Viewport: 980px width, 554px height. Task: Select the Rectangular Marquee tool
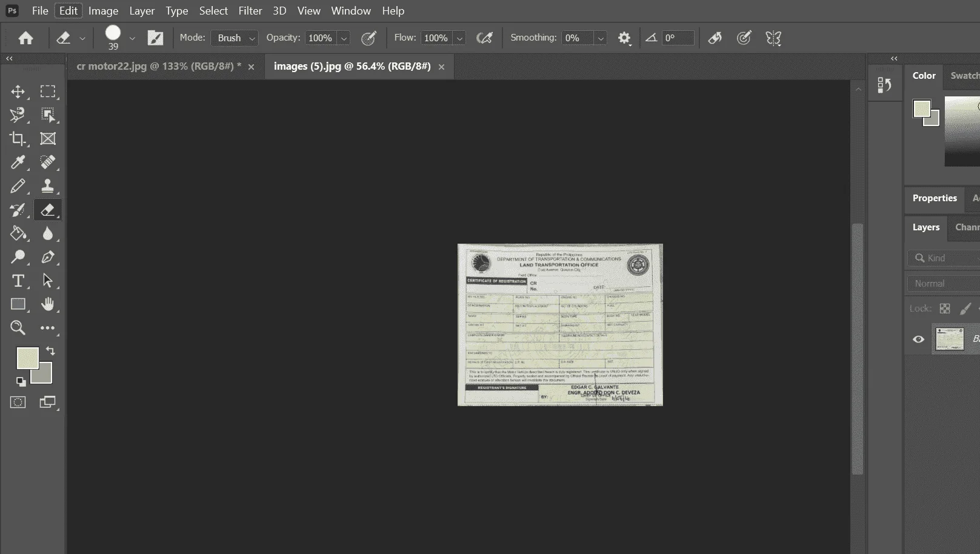pos(48,92)
